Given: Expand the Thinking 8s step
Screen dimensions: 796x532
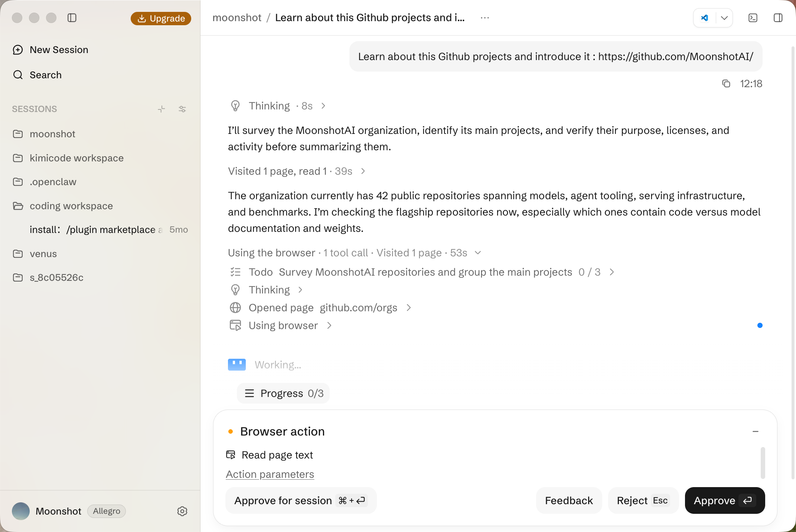Looking at the screenshot, I should pyautogui.click(x=278, y=106).
